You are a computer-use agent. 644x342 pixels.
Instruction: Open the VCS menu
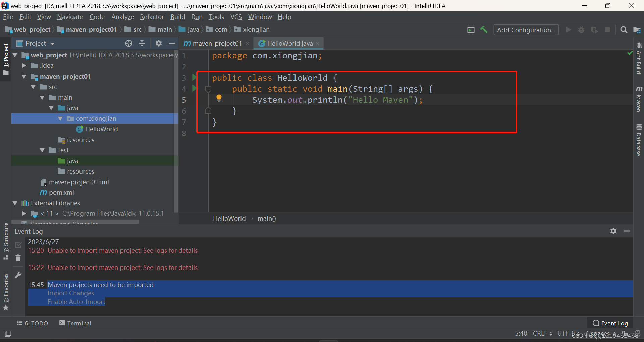[236, 17]
